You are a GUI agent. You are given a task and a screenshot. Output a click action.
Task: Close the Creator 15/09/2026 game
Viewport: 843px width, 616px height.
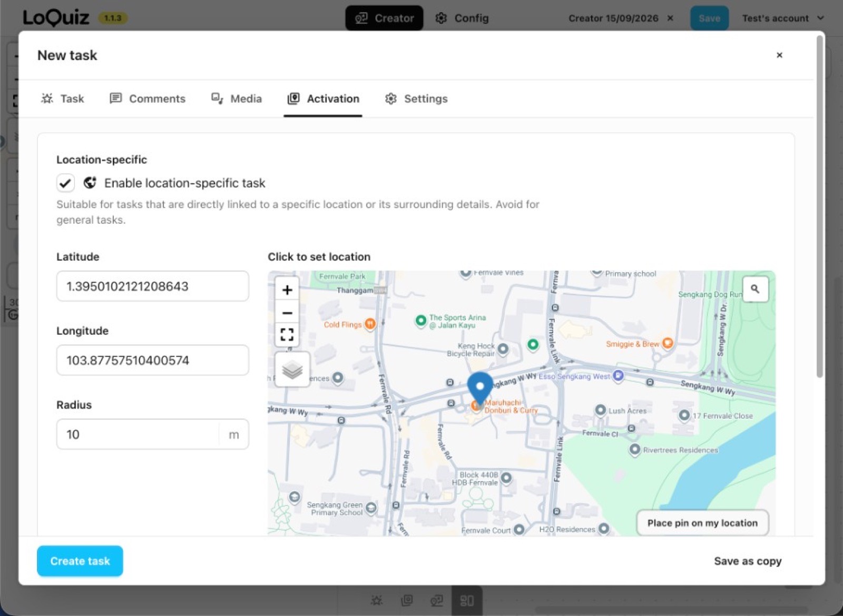670,18
